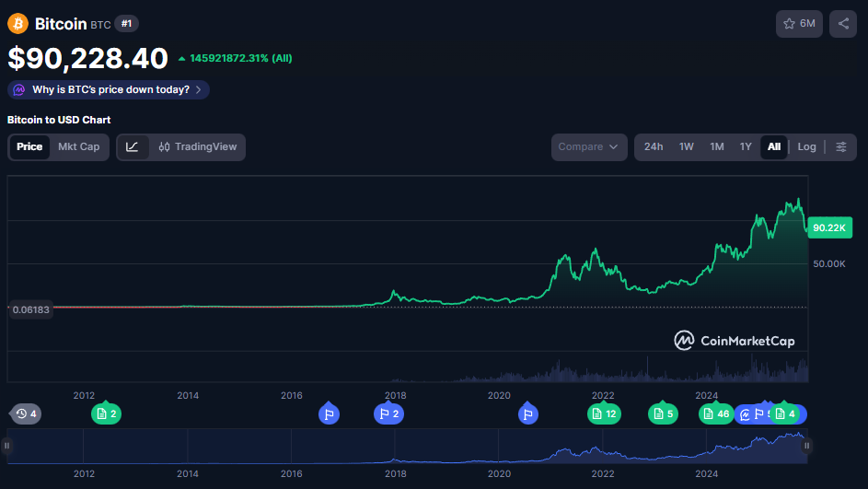Open chart settings sliders icon

(x=841, y=146)
